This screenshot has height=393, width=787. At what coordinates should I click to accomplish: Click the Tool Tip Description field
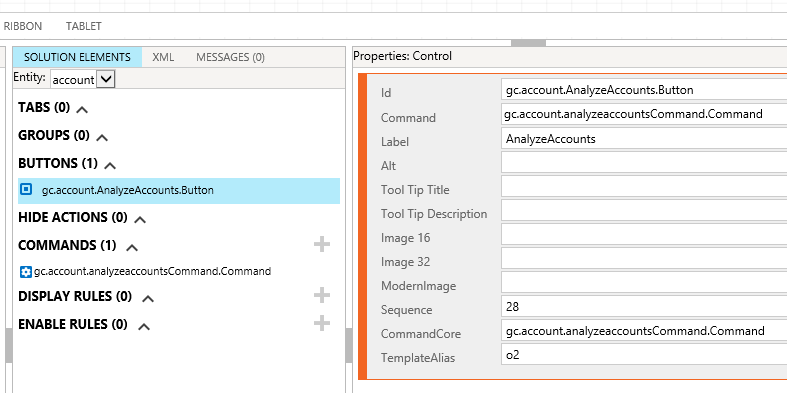[644, 210]
